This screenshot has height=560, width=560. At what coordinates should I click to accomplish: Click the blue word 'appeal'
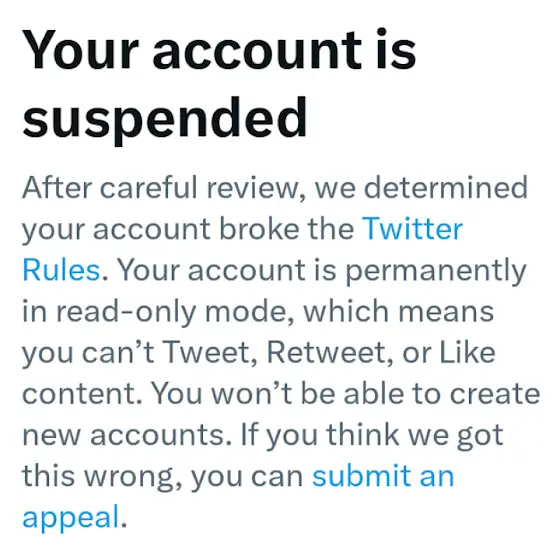tap(71, 518)
